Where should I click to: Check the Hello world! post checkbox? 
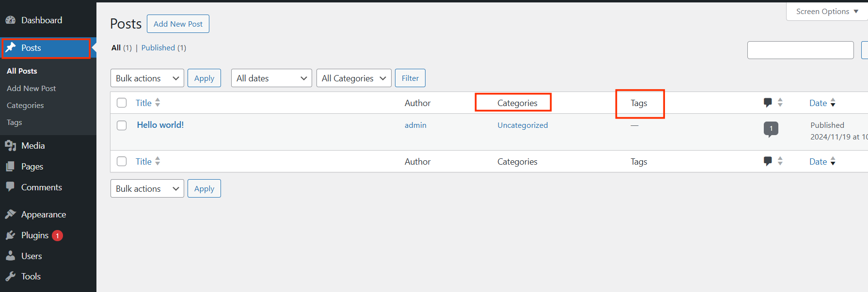(122, 125)
